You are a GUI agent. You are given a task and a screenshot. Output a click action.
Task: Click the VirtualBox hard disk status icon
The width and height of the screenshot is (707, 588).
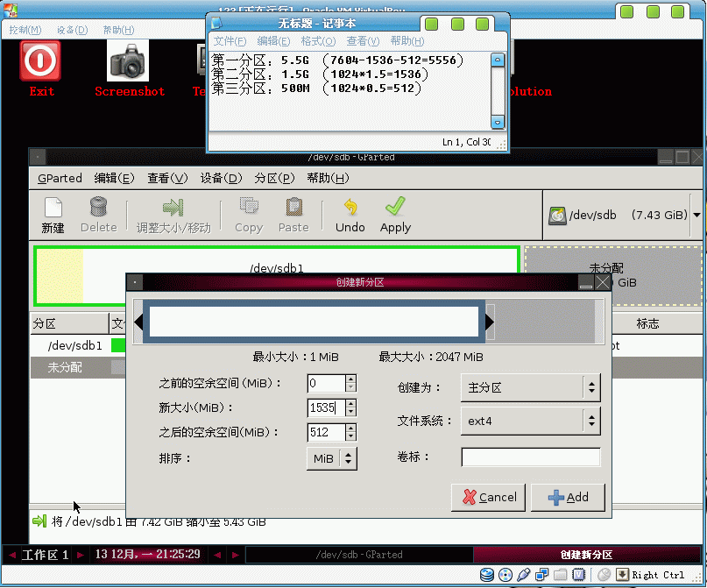point(487,575)
